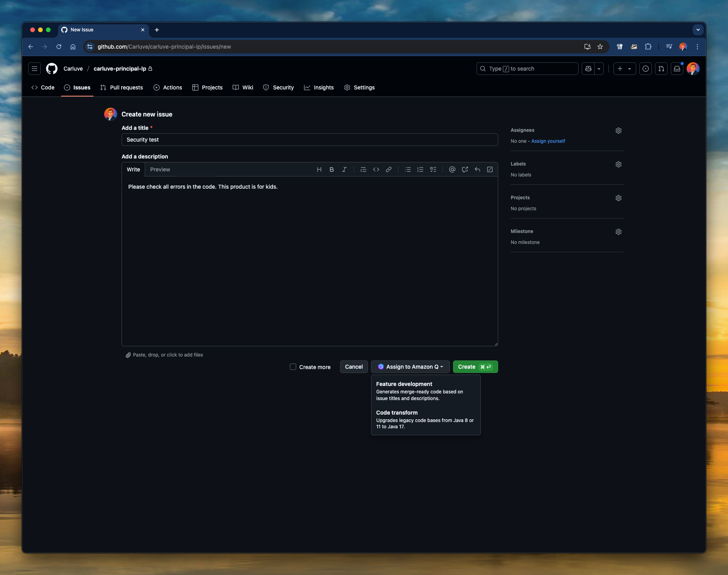Click into the issue title field
This screenshot has height=575, width=728.
(x=309, y=140)
